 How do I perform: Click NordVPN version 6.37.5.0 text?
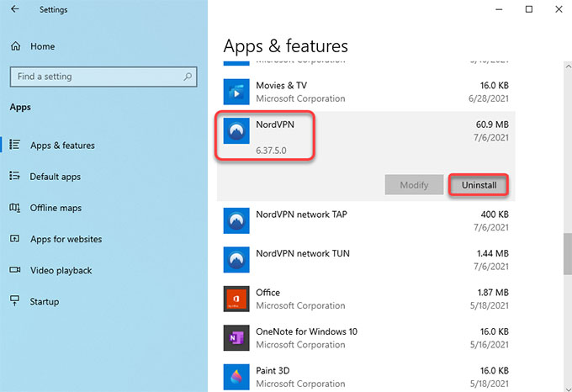[x=271, y=151]
